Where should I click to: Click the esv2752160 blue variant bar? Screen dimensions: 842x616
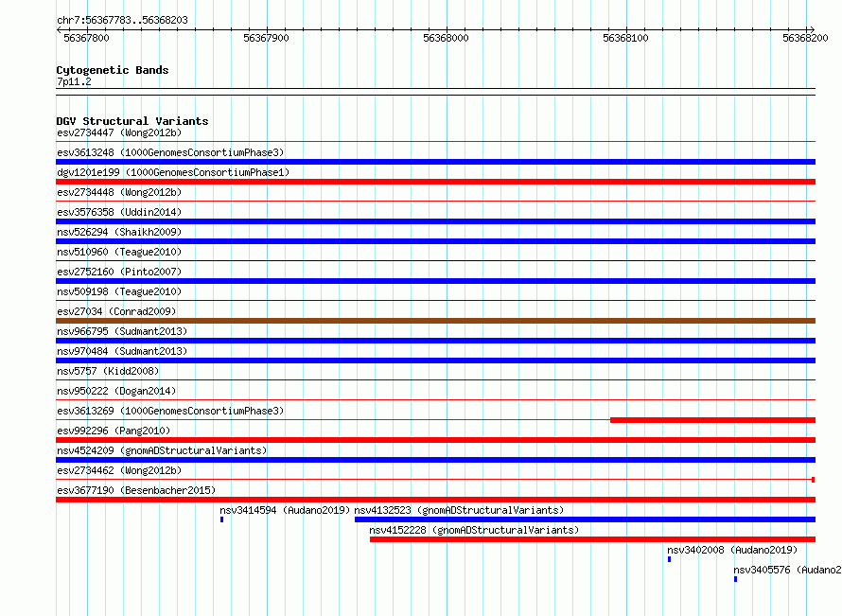point(435,281)
